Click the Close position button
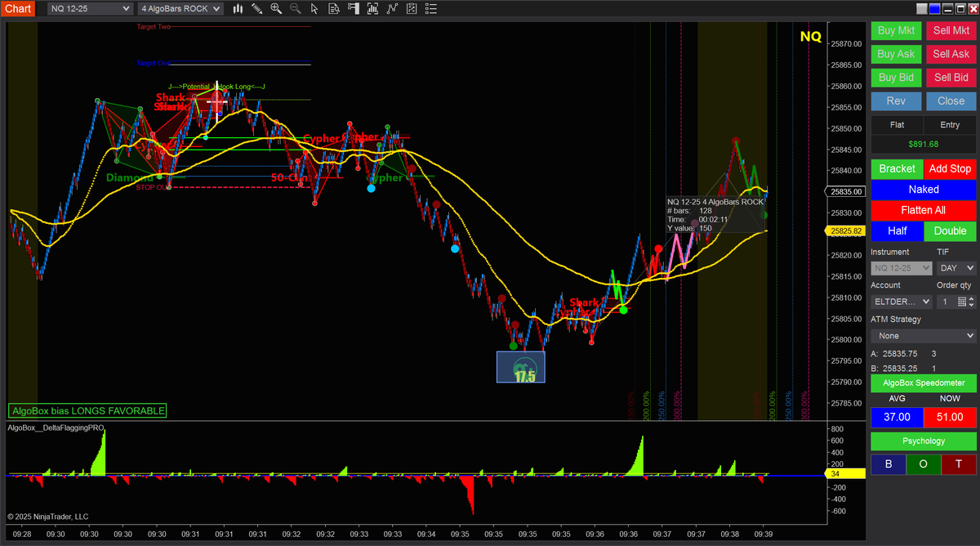This screenshot has width=980, height=546. (951, 101)
